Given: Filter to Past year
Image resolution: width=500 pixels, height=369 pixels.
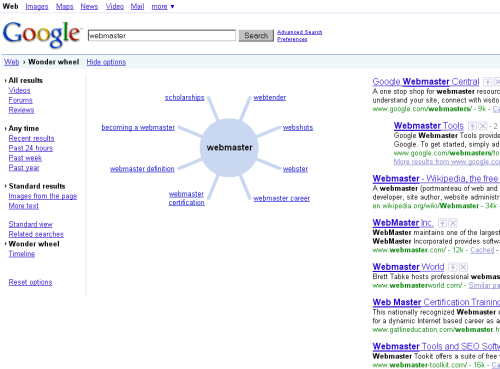Looking at the screenshot, I should [x=24, y=168].
